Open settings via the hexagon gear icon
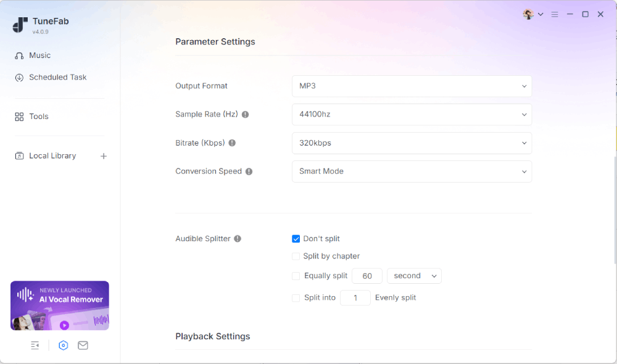The image size is (617, 364). pyautogui.click(x=64, y=345)
